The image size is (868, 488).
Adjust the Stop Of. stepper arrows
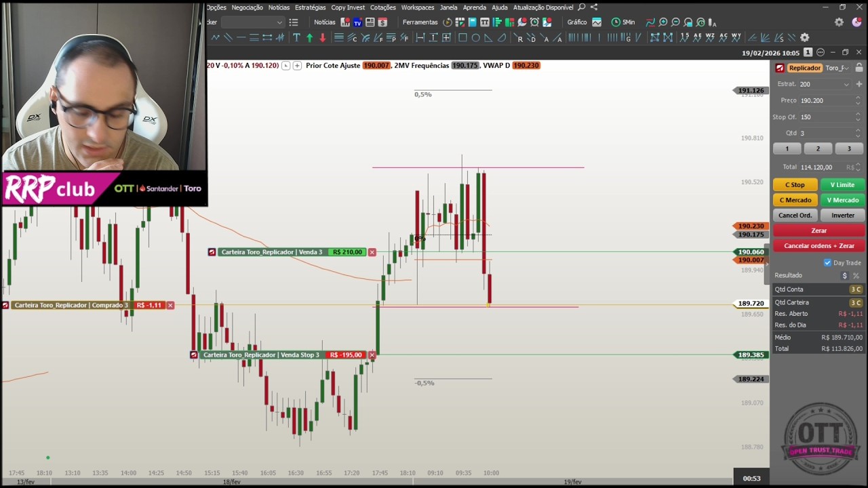pos(858,117)
